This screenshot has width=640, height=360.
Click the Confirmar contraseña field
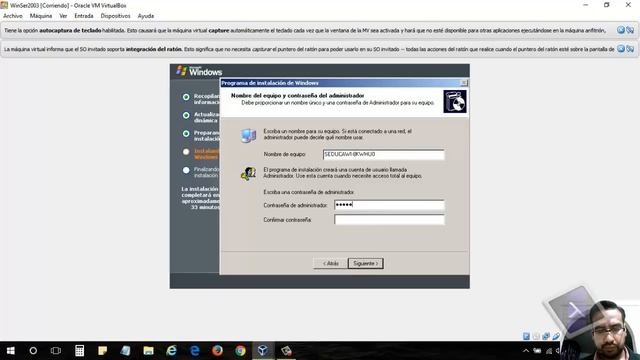pyautogui.click(x=389, y=220)
